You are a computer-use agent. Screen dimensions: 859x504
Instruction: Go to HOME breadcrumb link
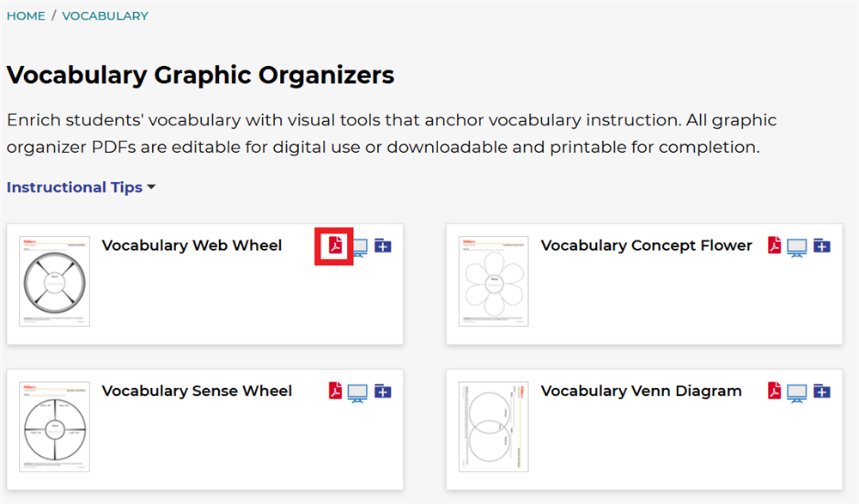coord(26,15)
